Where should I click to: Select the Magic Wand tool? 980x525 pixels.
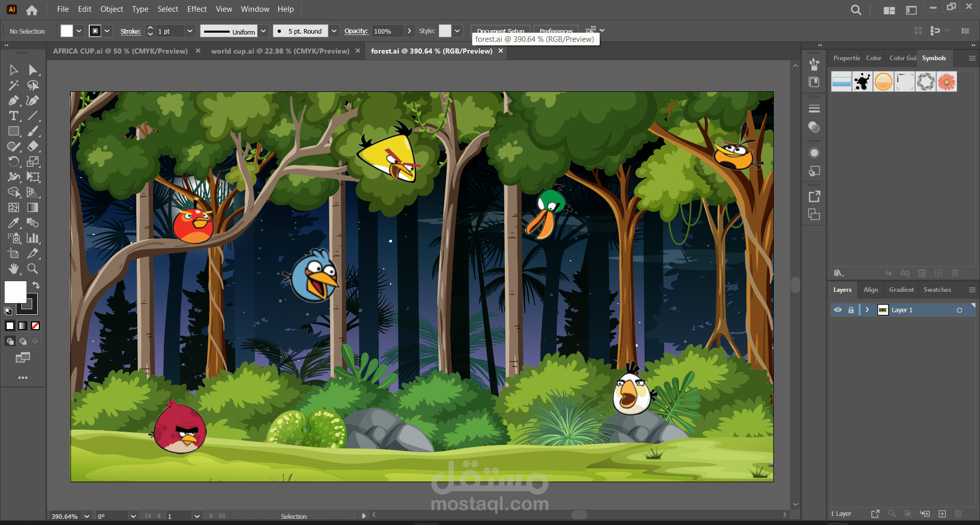[14, 85]
